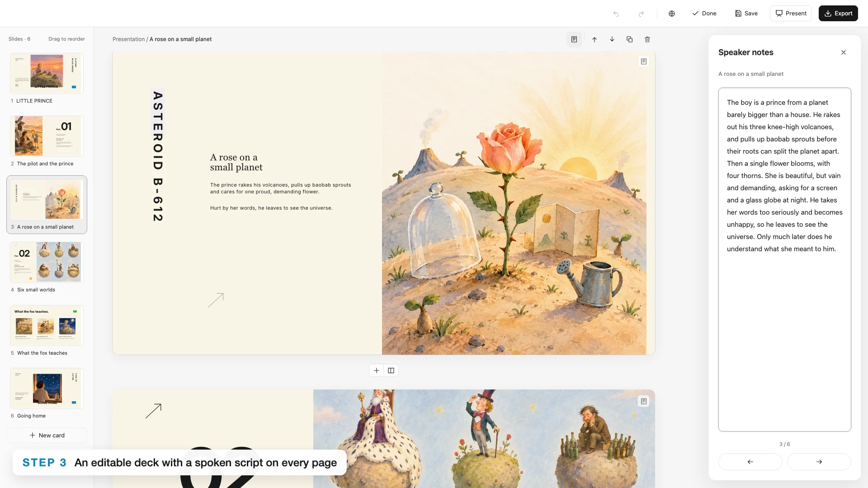Click Presentation breadcrumb link
868x488 pixels.
click(128, 39)
